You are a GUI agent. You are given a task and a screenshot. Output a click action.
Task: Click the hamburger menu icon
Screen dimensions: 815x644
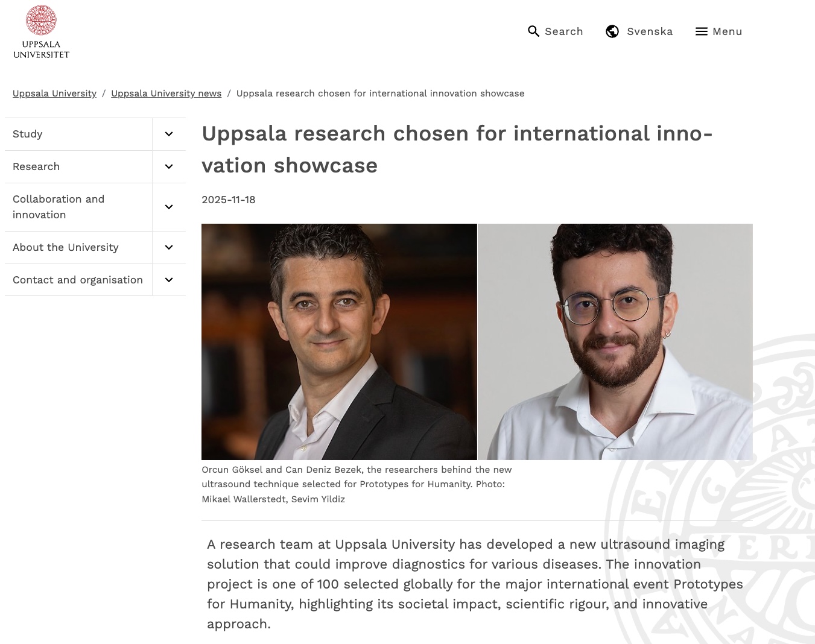(x=701, y=31)
